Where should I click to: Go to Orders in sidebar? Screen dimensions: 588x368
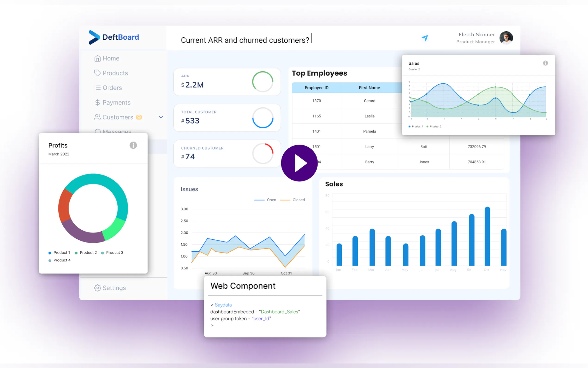coord(108,88)
